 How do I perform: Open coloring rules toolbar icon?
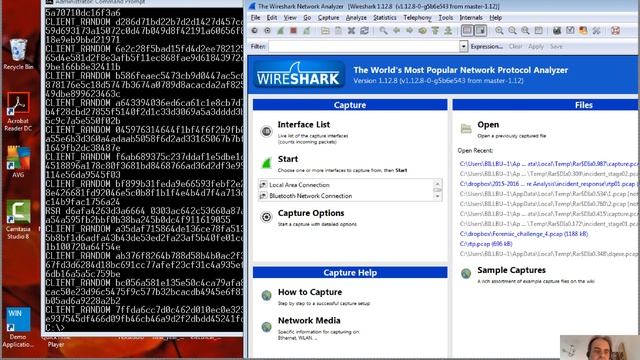pyautogui.click(x=583, y=31)
